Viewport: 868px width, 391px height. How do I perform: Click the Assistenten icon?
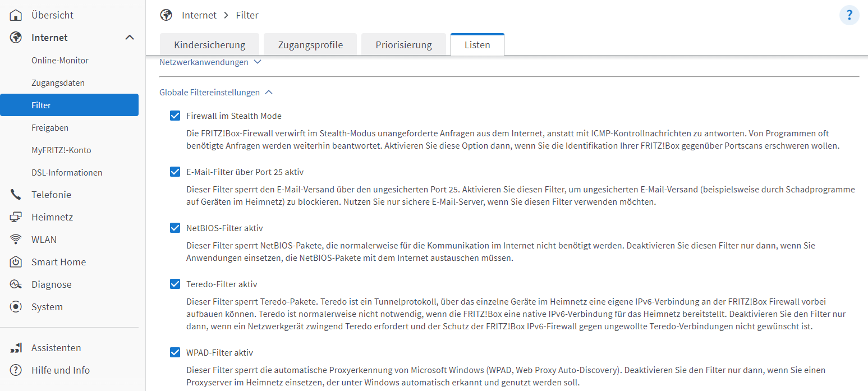point(16,348)
